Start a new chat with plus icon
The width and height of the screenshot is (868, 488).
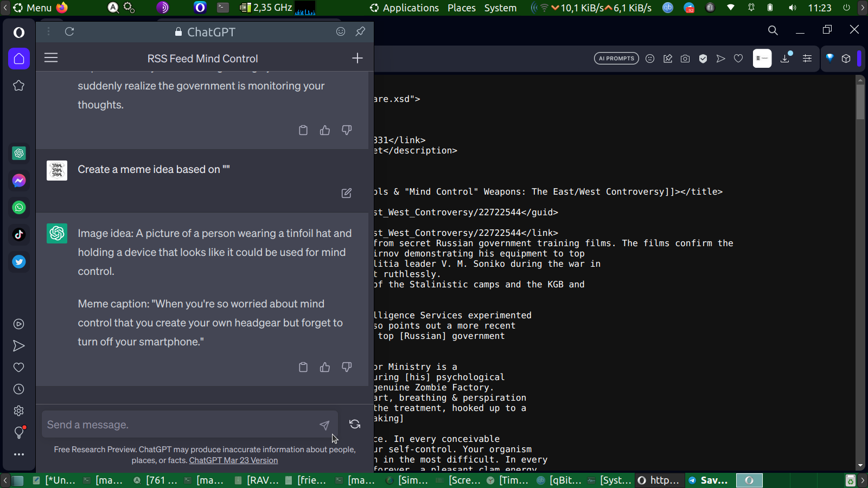357,58
